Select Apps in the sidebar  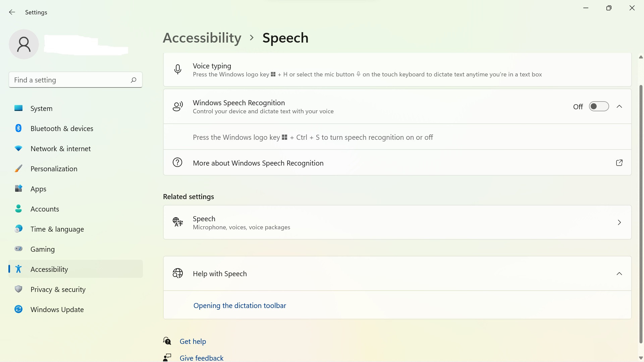click(75, 189)
